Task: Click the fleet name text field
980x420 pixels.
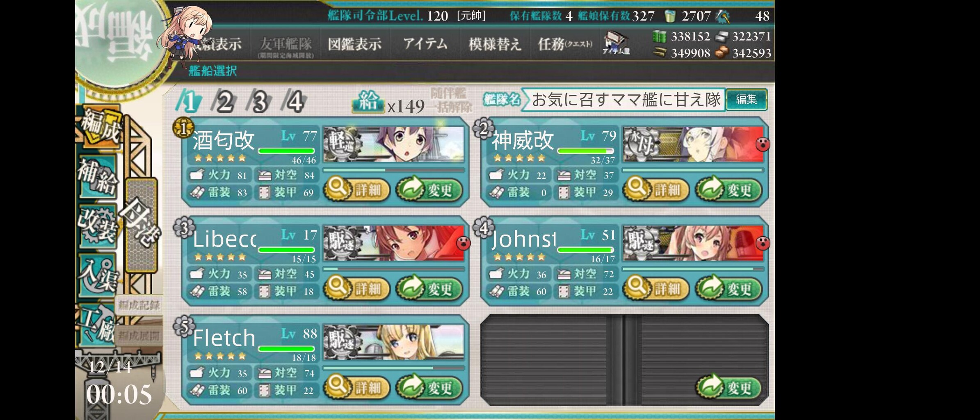Action: pos(626,100)
